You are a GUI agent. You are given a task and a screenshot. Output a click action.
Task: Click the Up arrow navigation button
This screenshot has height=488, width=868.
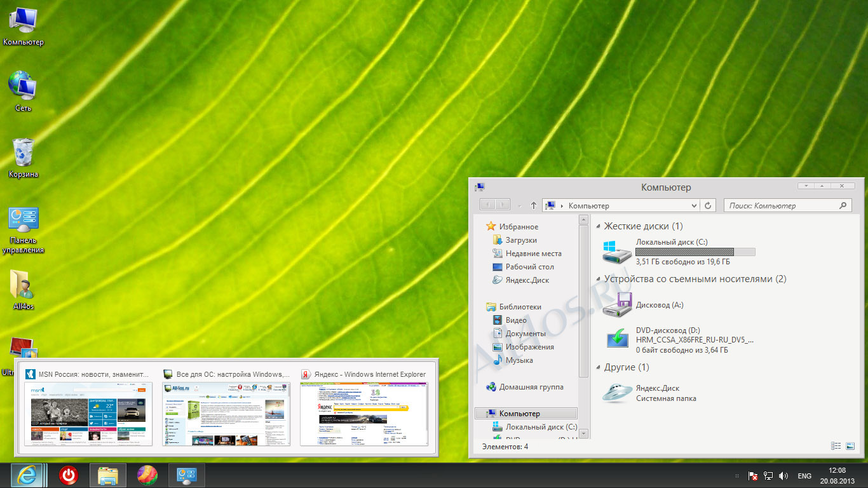[x=533, y=205]
